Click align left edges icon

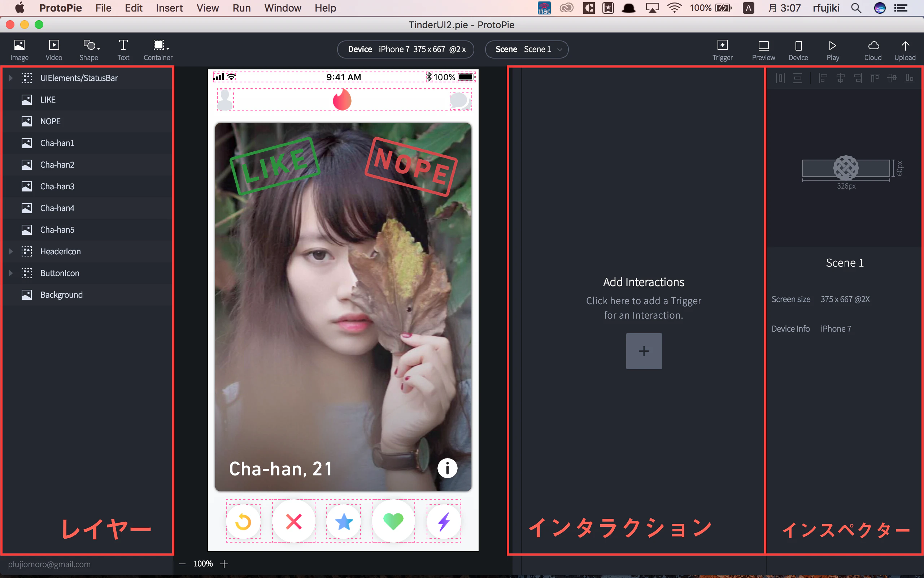823,78
